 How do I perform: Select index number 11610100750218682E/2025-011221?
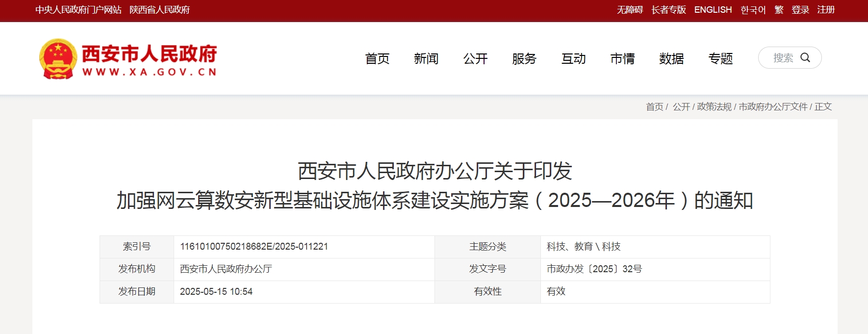tap(254, 247)
